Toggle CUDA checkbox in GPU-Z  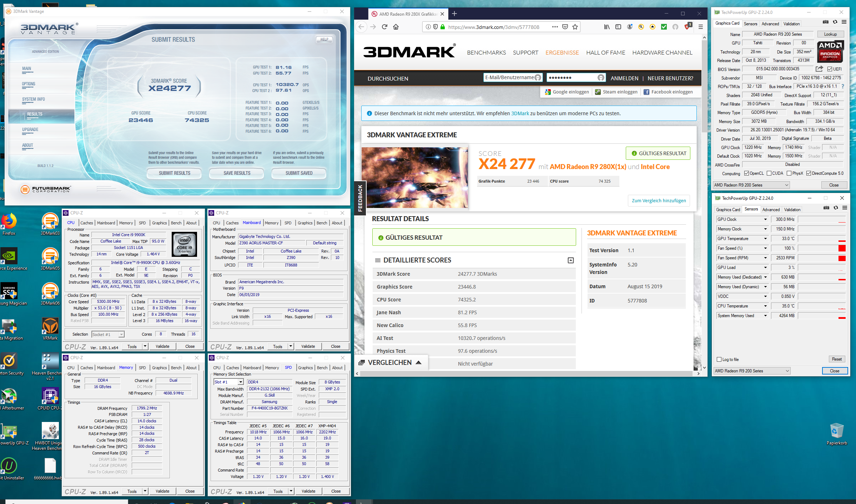click(769, 173)
